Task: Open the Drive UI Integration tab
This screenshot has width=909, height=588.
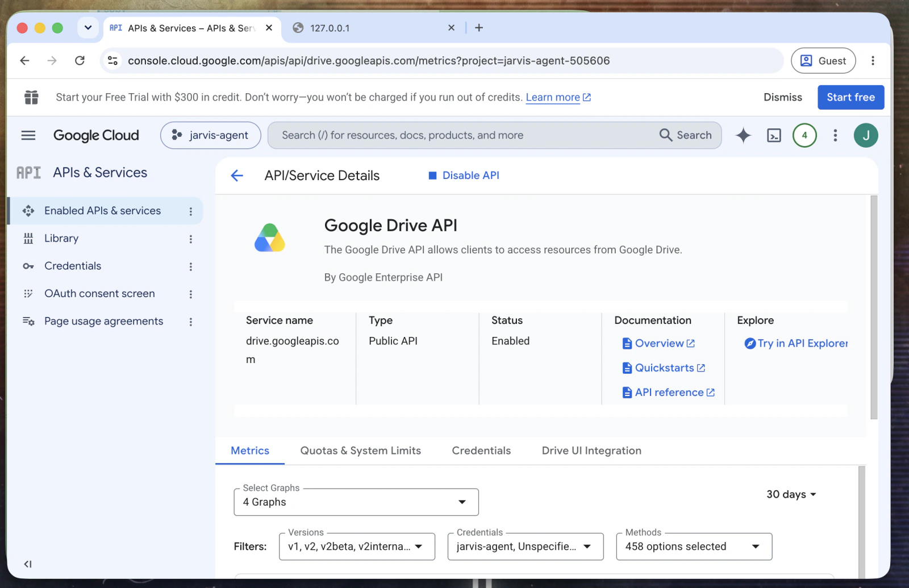Action: (x=591, y=451)
